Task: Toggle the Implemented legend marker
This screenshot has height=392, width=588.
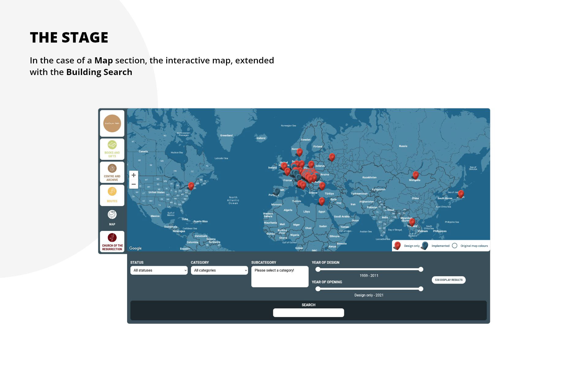Action: point(425,245)
